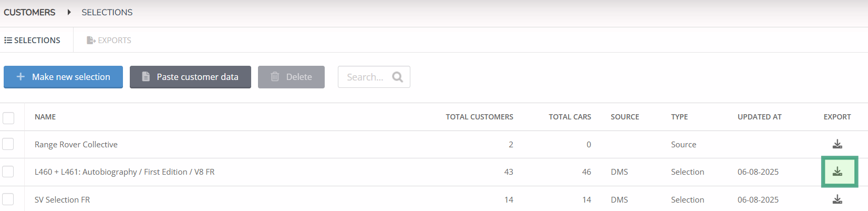Click Make new selection button
868x211 pixels.
pyautogui.click(x=63, y=77)
